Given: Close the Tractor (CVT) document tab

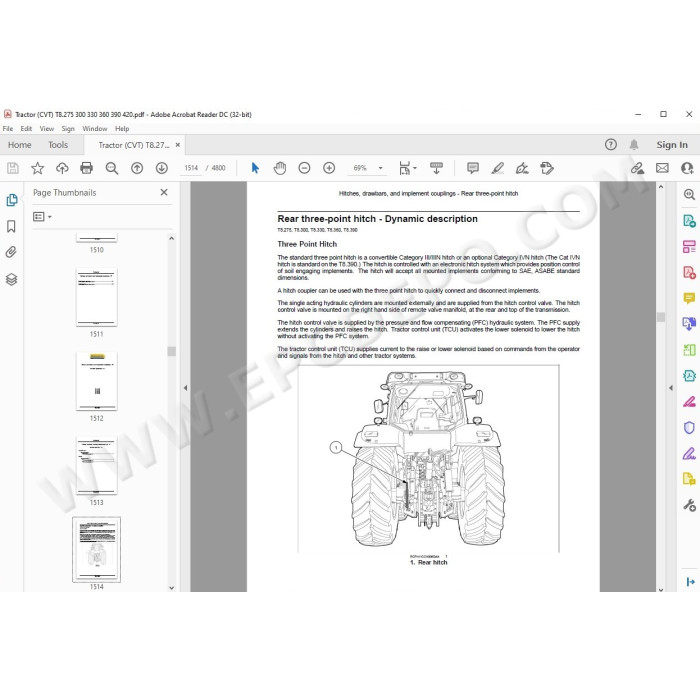Looking at the screenshot, I should tap(178, 145).
